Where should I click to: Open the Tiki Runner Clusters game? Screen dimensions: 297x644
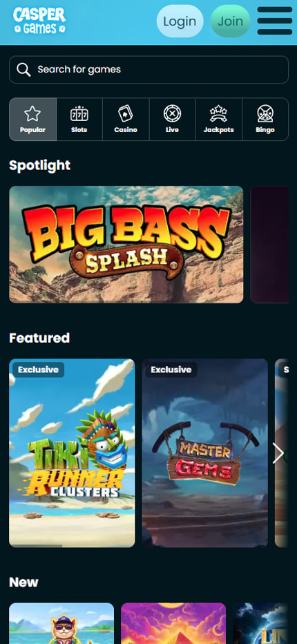coord(72,453)
